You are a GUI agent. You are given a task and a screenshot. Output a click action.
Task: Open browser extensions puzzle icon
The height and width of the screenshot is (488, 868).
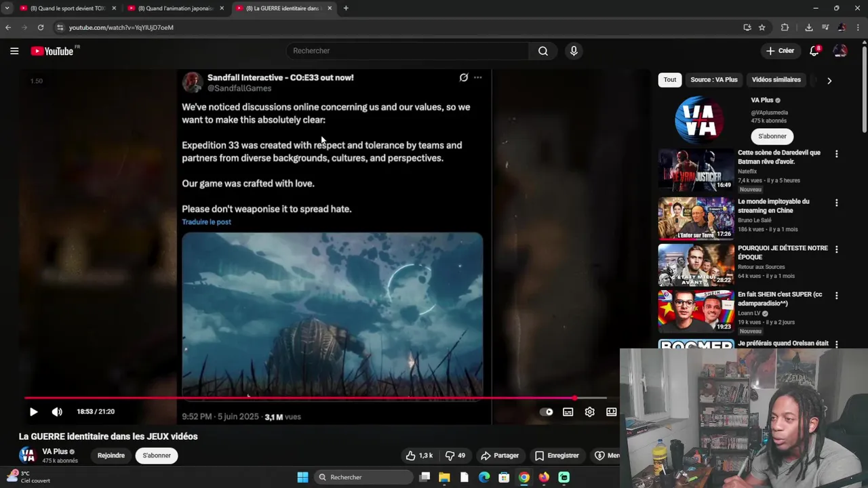(785, 28)
